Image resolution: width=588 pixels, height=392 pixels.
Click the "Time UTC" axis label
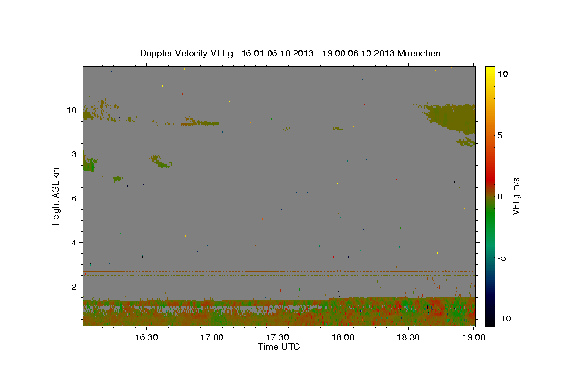tap(279, 347)
